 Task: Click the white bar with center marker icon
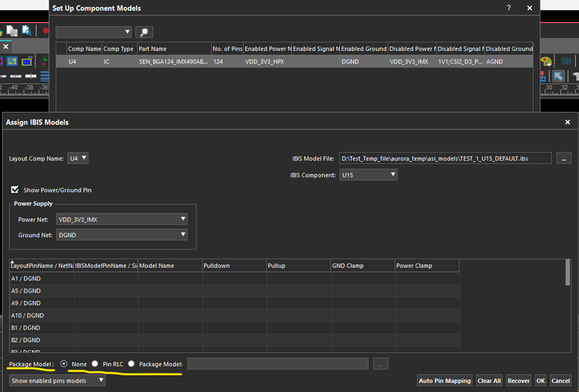coord(30,76)
